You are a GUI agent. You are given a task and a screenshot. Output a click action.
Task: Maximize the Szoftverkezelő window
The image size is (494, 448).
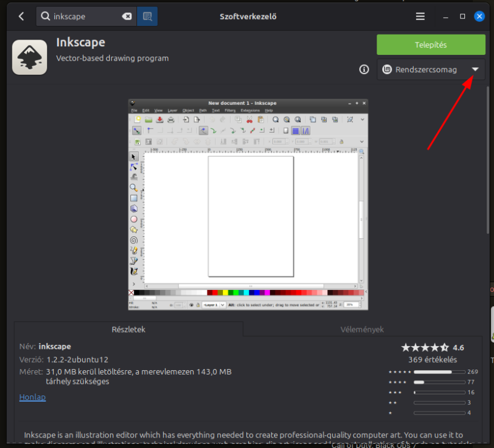click(x=462, y=17)
